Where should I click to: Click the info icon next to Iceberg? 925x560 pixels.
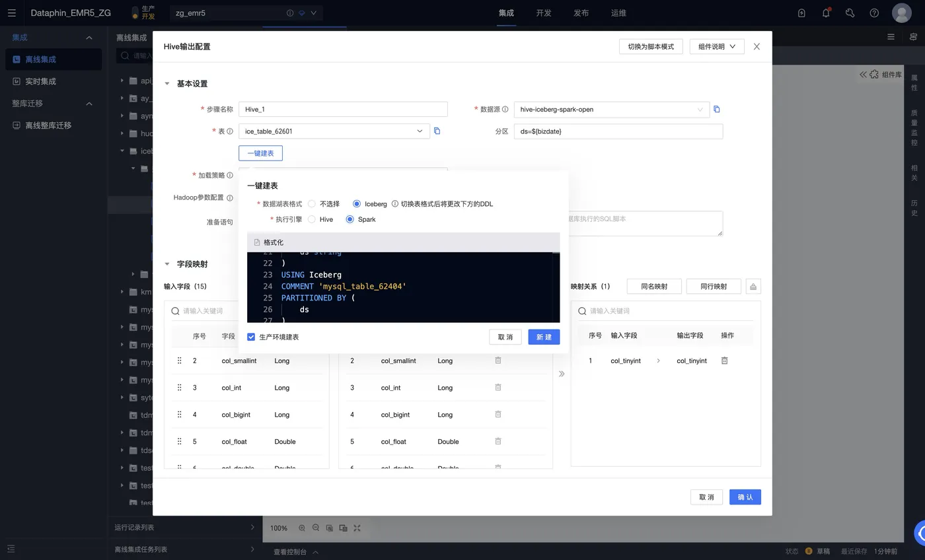tap(394, 204)
